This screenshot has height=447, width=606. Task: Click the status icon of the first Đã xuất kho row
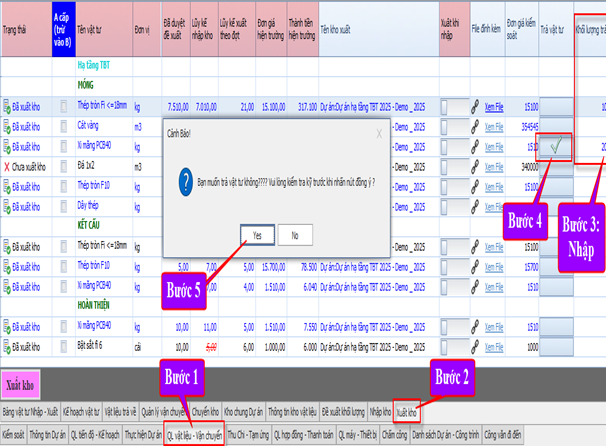(x=7, y=106)
